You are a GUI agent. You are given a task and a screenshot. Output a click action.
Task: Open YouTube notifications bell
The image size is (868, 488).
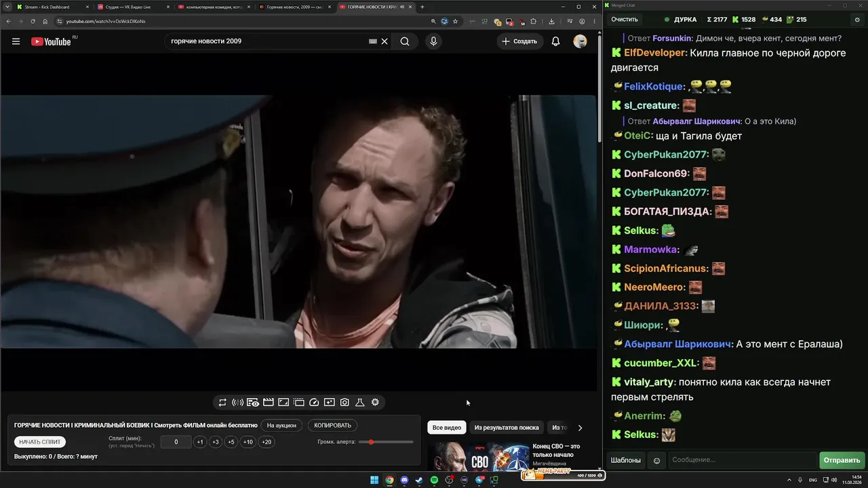click(555, 41)
